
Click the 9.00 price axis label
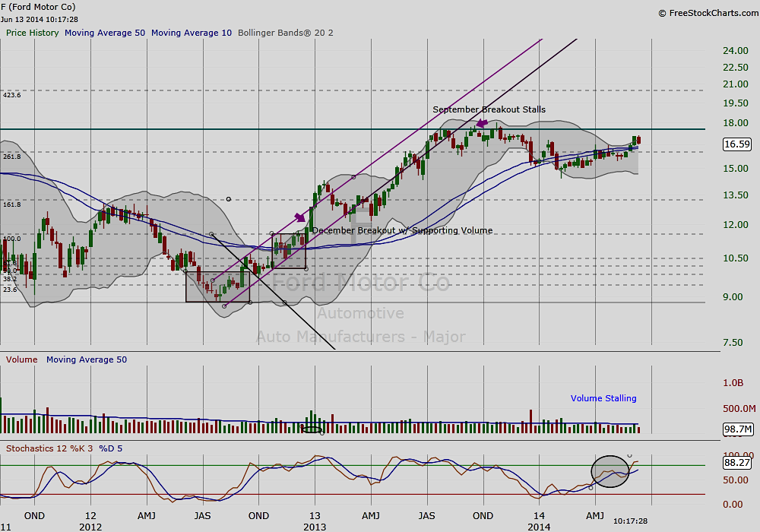point(733,297)
